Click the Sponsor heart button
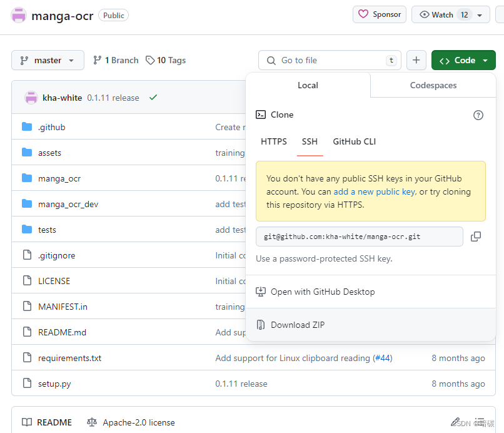 [380, 14]
